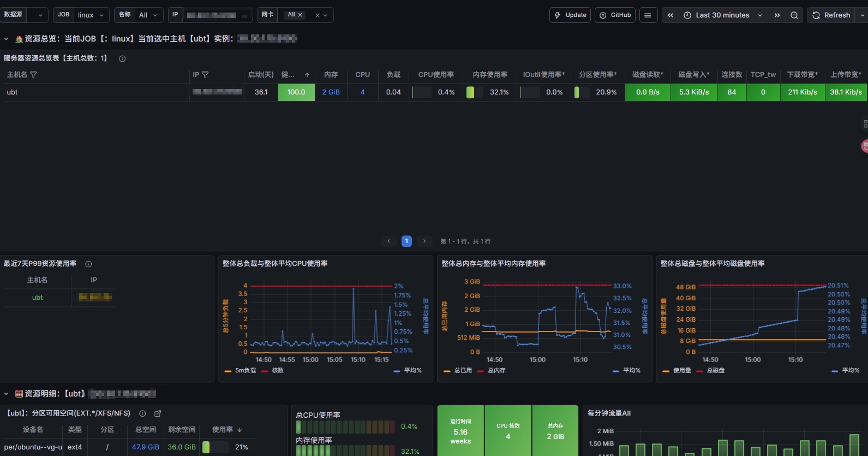Screen dimensions: 868x456
Task: Open external link icon in 分区可用空间 panel
Action: [x=158, y=413]
